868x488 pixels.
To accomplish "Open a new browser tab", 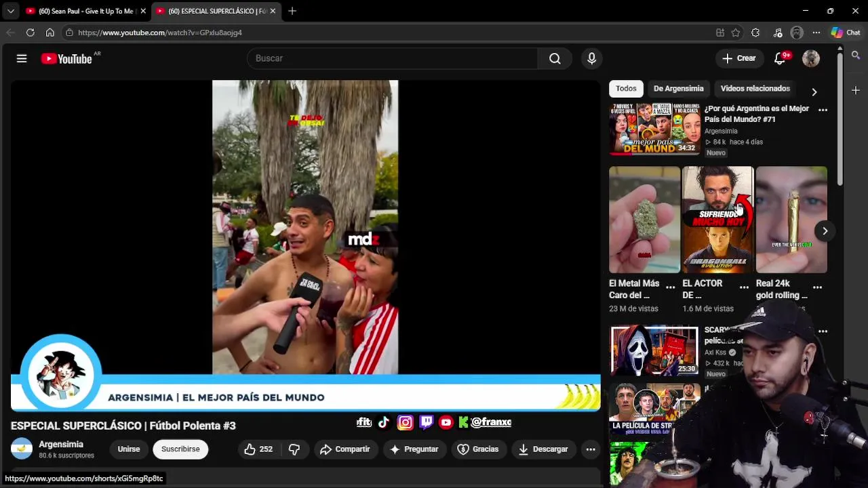I will pos(292,11).
